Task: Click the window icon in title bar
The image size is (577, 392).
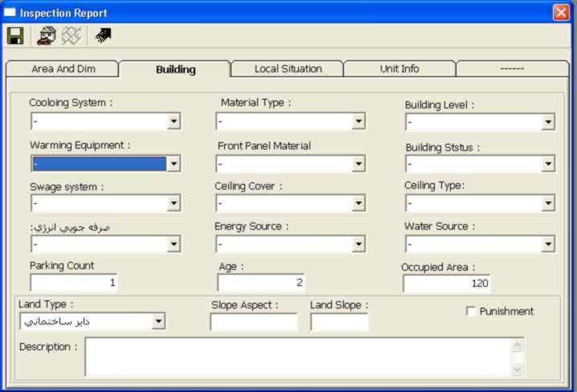Action: click(x=10, y=13)
